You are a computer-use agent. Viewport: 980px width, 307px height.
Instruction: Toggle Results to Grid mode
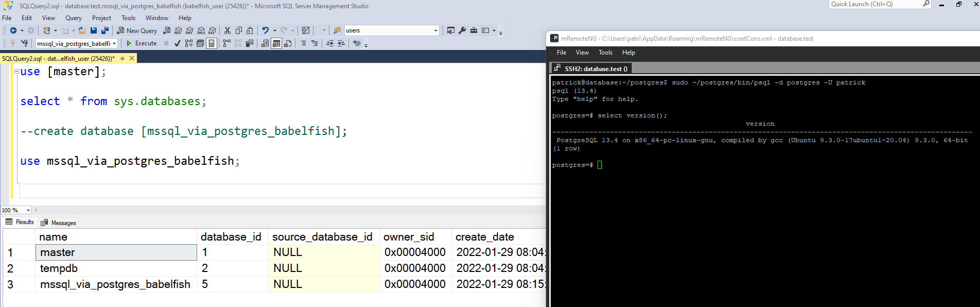point(276,43)
